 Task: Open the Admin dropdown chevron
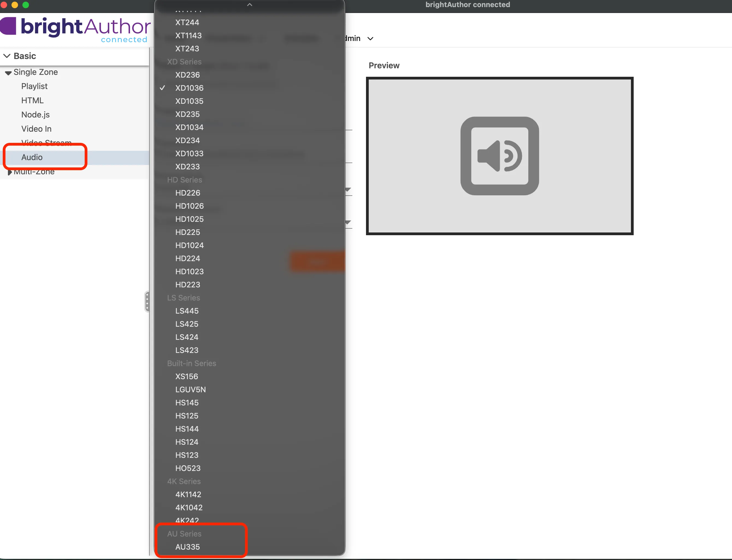click(370, 39)
